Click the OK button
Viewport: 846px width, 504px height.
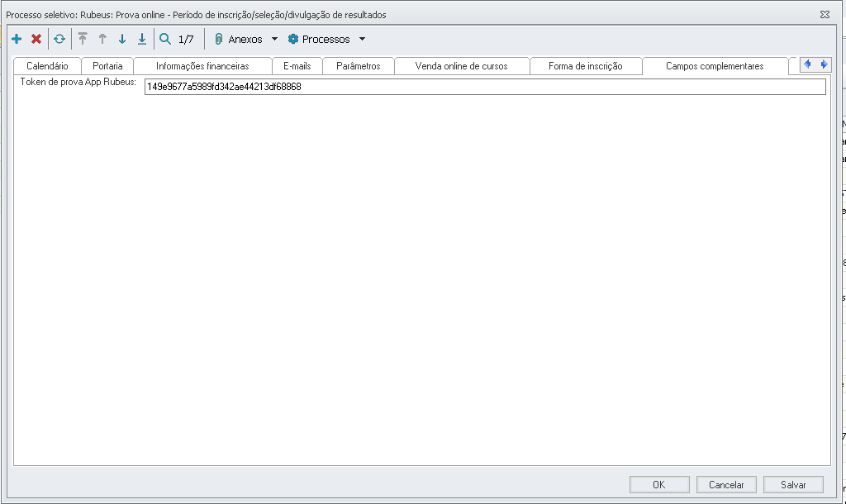(659, 484)
